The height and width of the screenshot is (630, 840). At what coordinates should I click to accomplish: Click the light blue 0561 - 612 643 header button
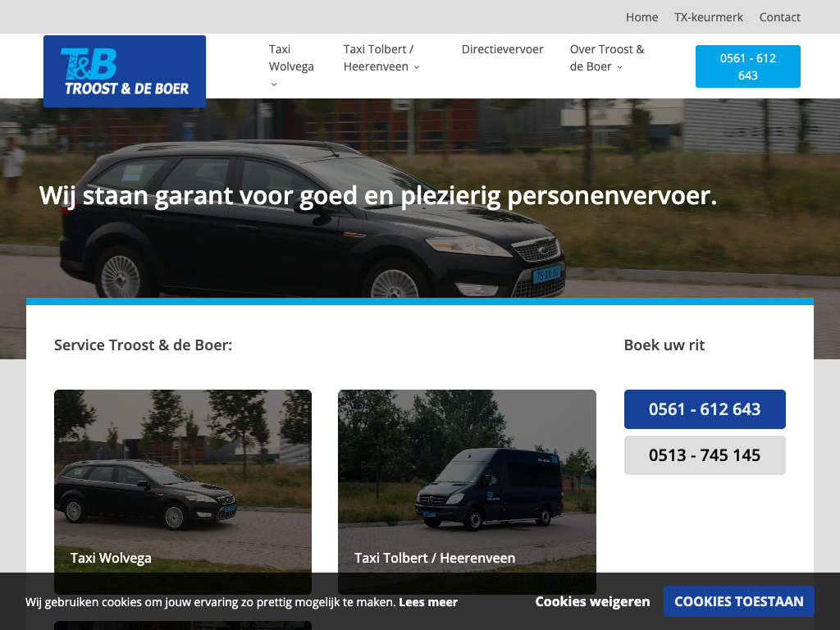point(748,66)
